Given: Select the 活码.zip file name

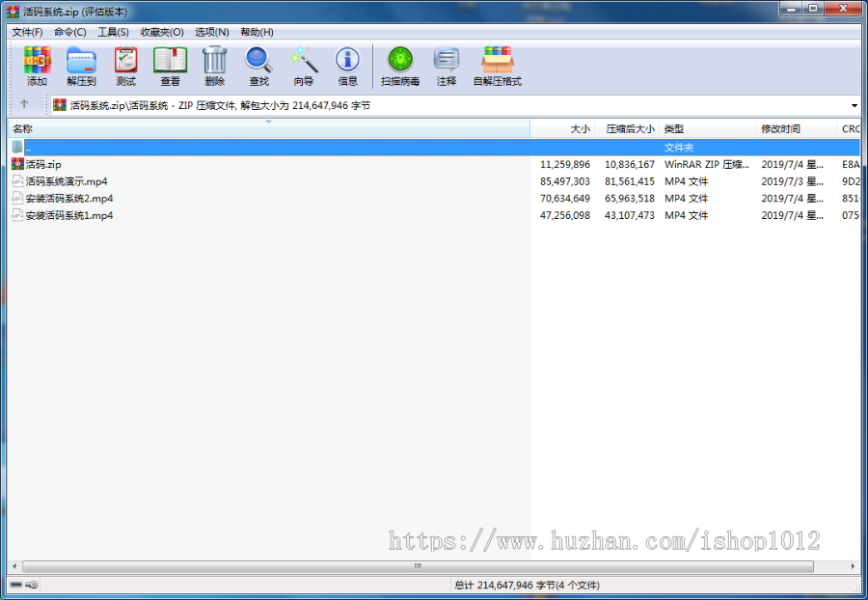Looking at the screenshot, I should [43, 164].
